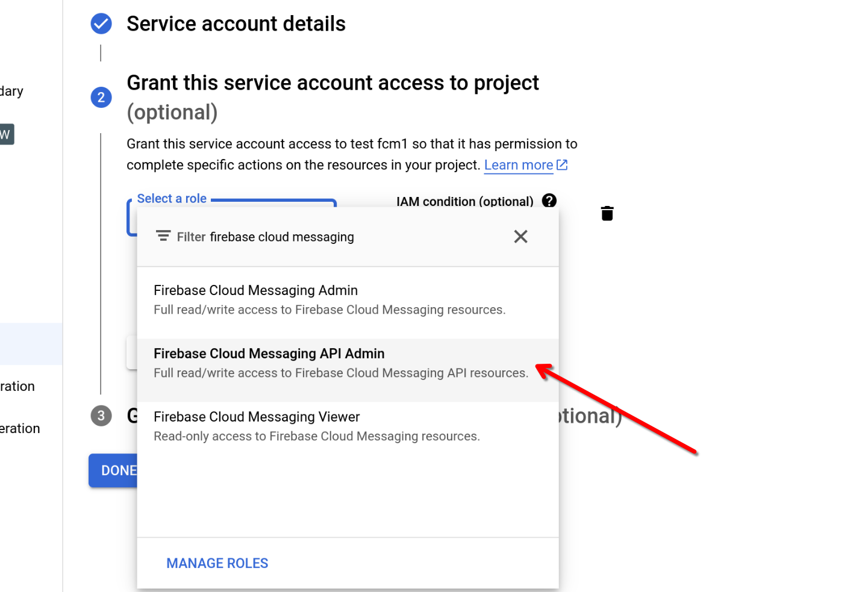Click the Learn more link

(x=519, y=164)
